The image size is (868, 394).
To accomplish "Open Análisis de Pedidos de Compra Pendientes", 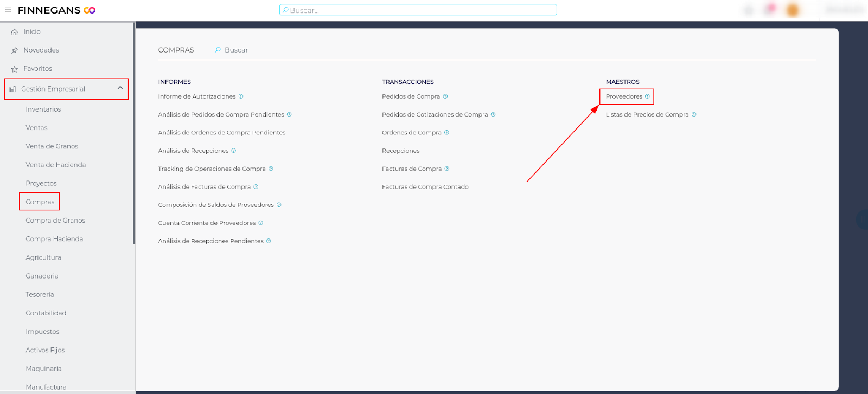I will [221, 114].
